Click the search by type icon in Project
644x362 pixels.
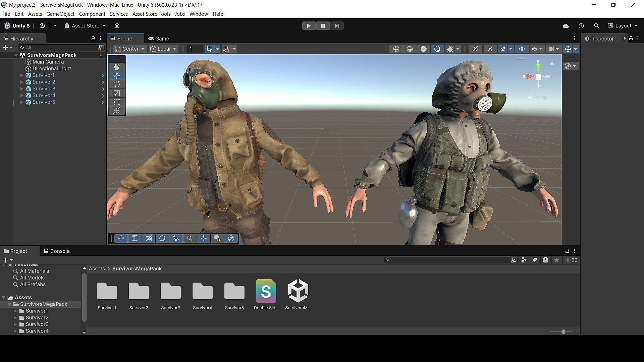[524, 260]
